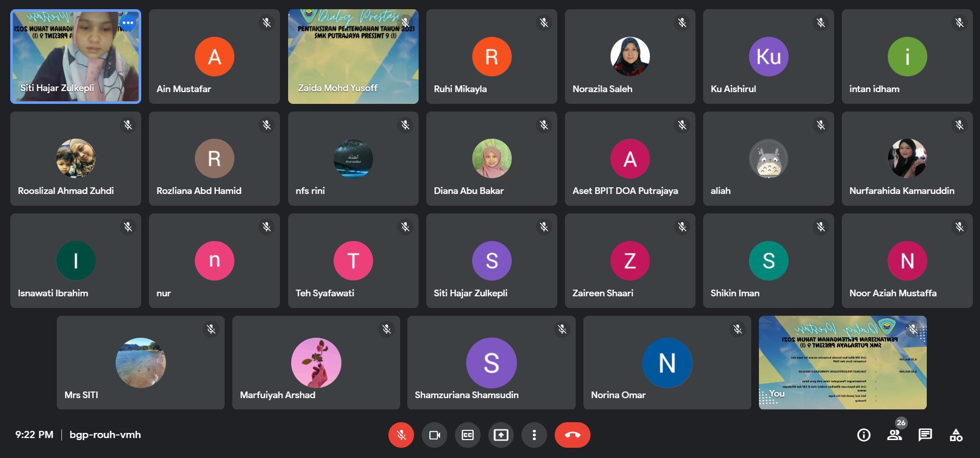Click the muted mic icon on intan idham
This screenshot has width=980, height=458.
click(x=960, y=23)
